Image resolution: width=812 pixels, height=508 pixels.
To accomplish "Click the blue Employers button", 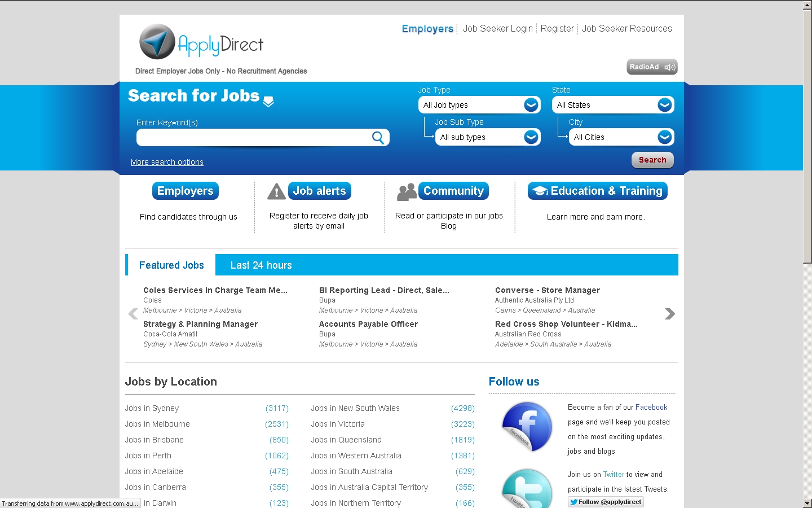I will 186,191.
